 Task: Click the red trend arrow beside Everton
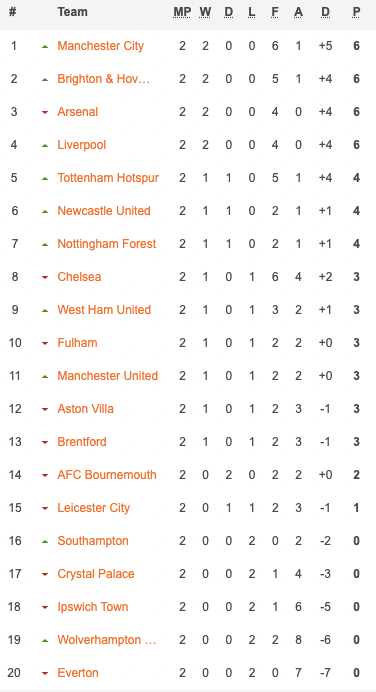45,673
